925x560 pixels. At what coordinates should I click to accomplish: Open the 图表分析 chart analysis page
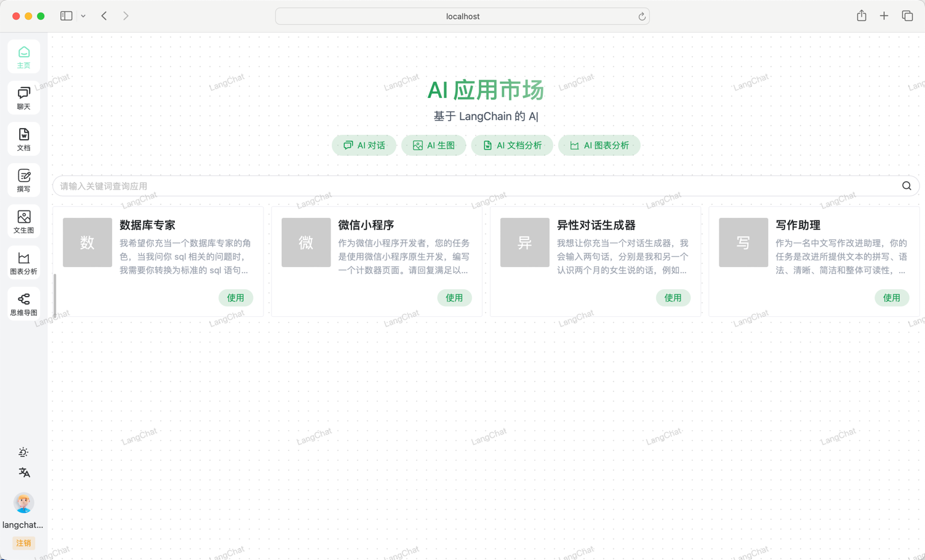click(23, 263)
